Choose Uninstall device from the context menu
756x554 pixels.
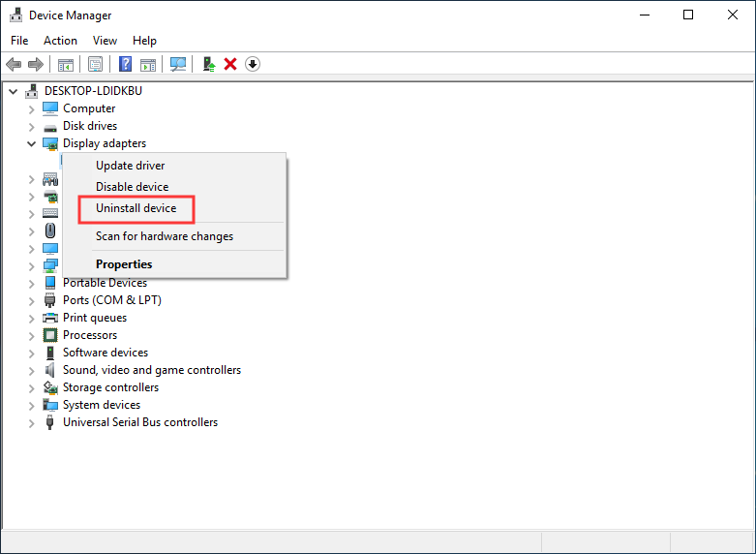point(174,208)
